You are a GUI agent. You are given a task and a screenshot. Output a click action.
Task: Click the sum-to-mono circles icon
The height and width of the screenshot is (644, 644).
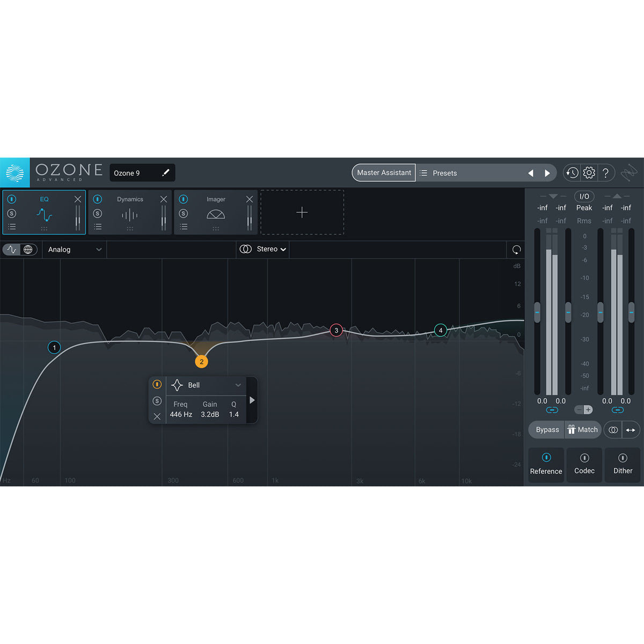point(613,429)
